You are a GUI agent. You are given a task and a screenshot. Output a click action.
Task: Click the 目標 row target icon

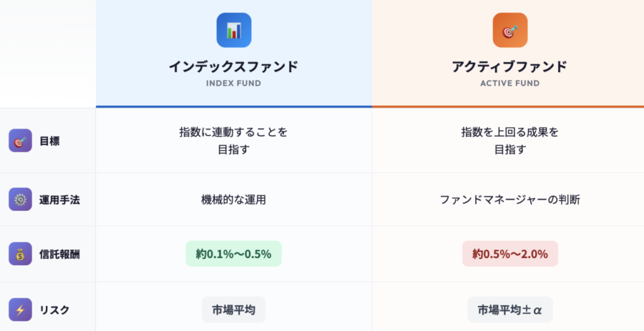(x=20, y=141)
